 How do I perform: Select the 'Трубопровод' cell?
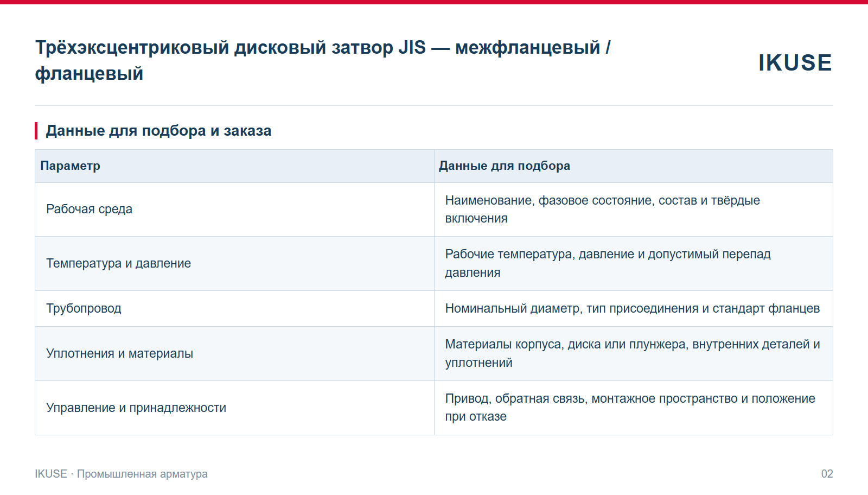coord(234,309)
